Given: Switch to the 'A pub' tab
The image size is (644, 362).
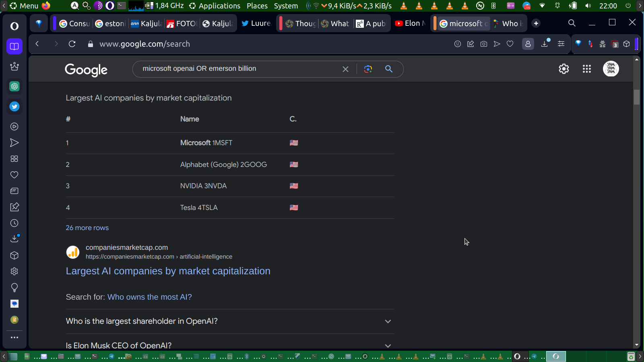Looking at the screenshot, I should pyautogui.click(x=371, y=23).
